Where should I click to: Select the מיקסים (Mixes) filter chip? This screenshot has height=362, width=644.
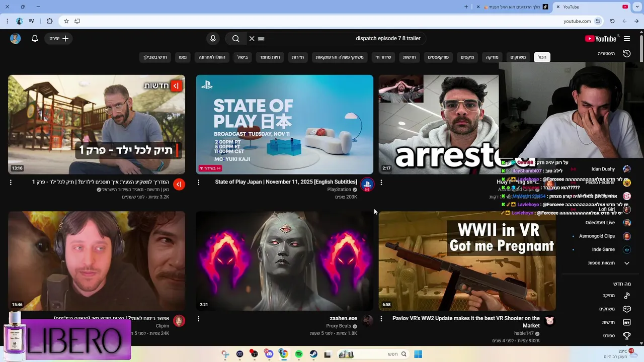[x=467, y=57]
